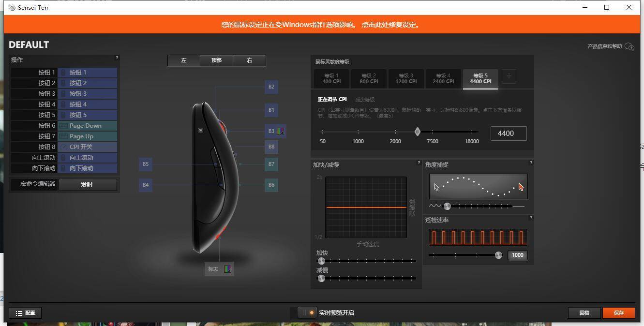This screenshot has width=644, height=326.
Task: Change the CPI 开关 action of 按钮 8
Action: pos(88,147)
